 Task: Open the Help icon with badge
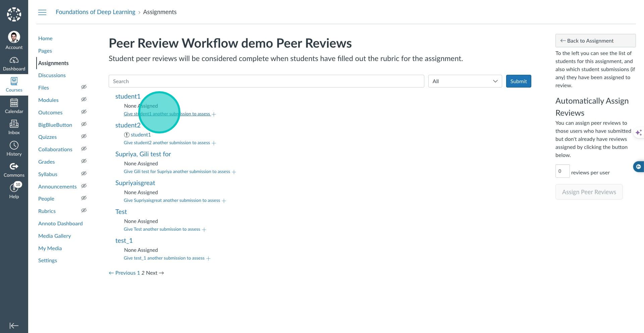[x=14, y=188]
